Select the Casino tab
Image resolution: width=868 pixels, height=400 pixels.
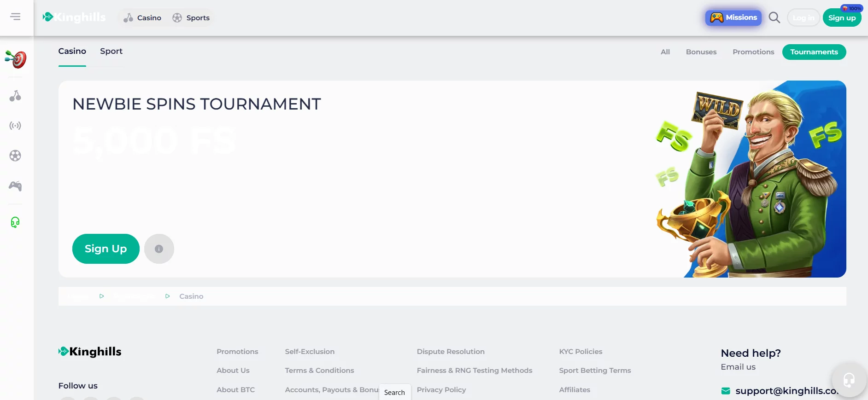pos(72,51)
